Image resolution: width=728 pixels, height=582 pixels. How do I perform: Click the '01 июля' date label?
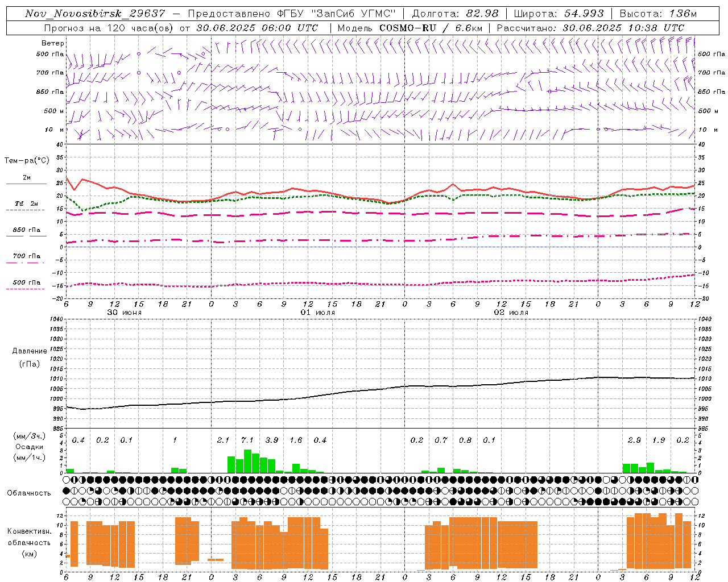coord(317,313)
